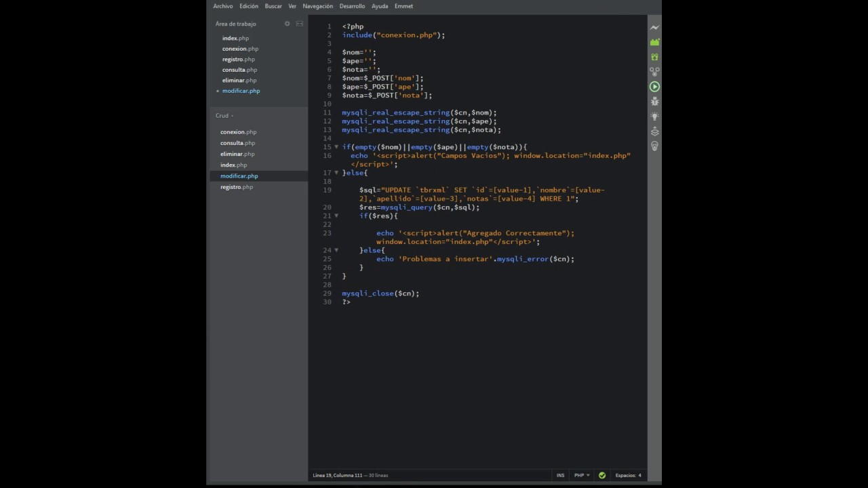Open the PHP language mode dropdown
Image resolution: width=868 pixels, height=488 pixels.
pos(582,475)
